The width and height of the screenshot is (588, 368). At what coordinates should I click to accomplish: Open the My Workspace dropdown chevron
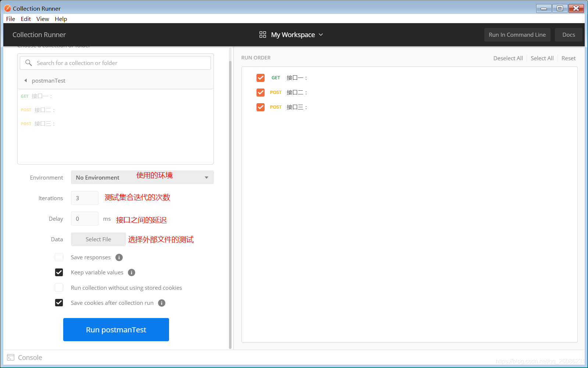pos(321,35)
